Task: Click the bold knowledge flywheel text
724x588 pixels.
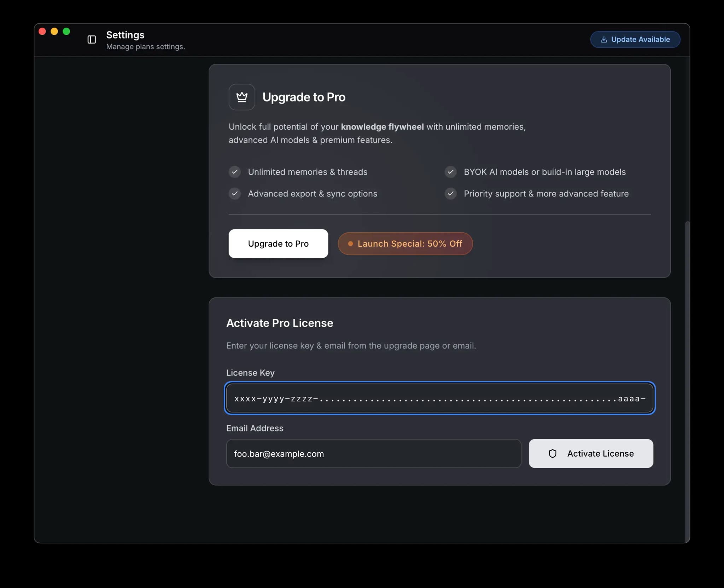Action: point(382,127)
